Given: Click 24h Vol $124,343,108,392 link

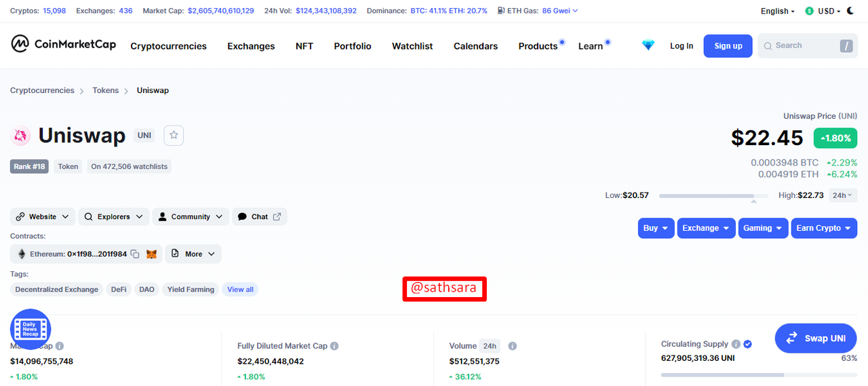Looking at the screenshot, I should click(x=326, y=11).
